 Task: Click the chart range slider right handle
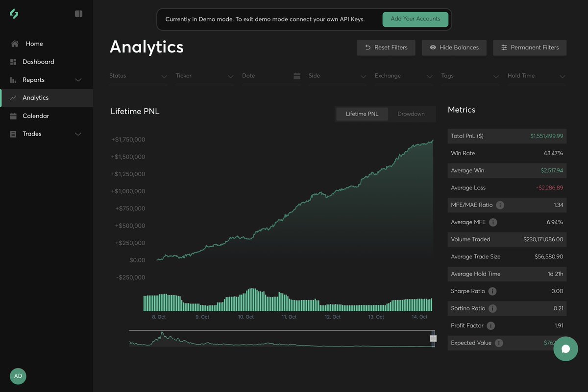coord(433,338)
